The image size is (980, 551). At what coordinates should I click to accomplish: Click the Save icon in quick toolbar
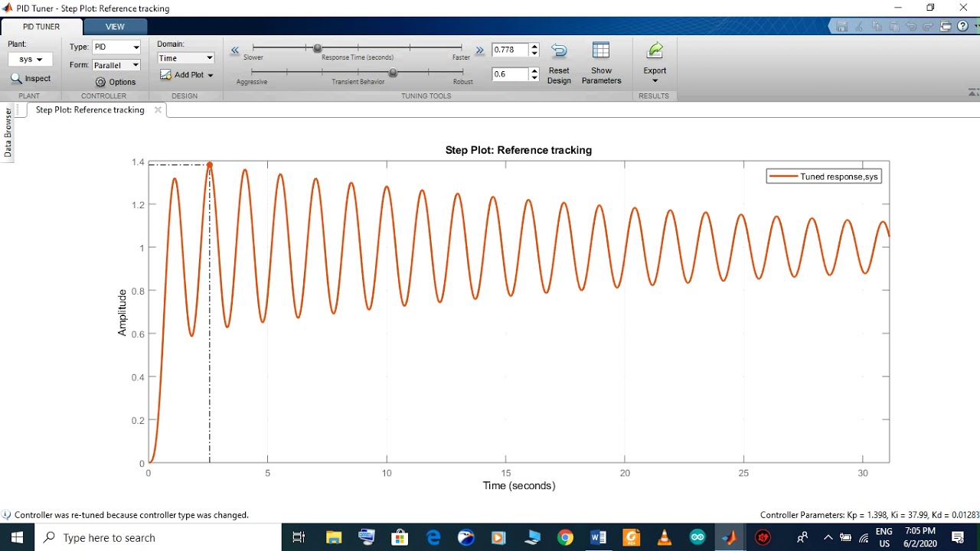click(842, 26)
